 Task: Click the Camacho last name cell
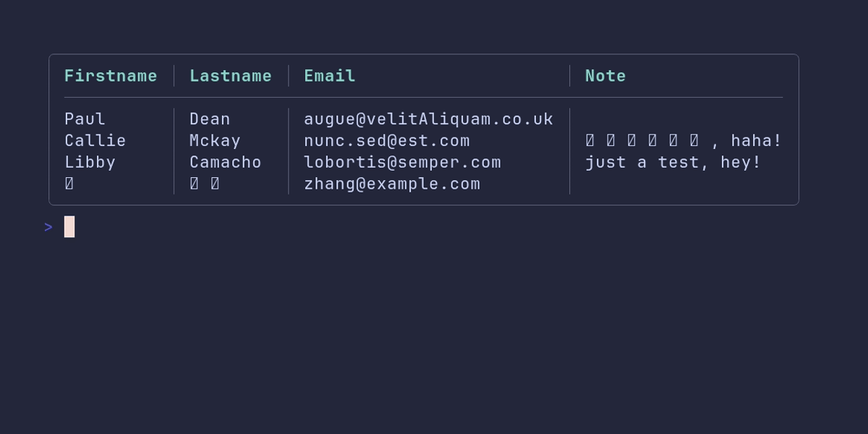click(x=226, y=162)
